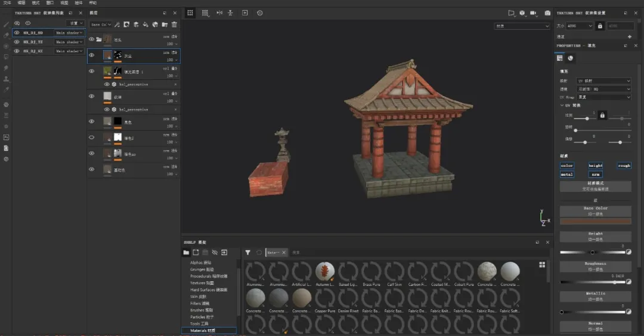The image size is (644, 336).
Task: Toggle visibility of the top folder layer
Action: (91, 39)
